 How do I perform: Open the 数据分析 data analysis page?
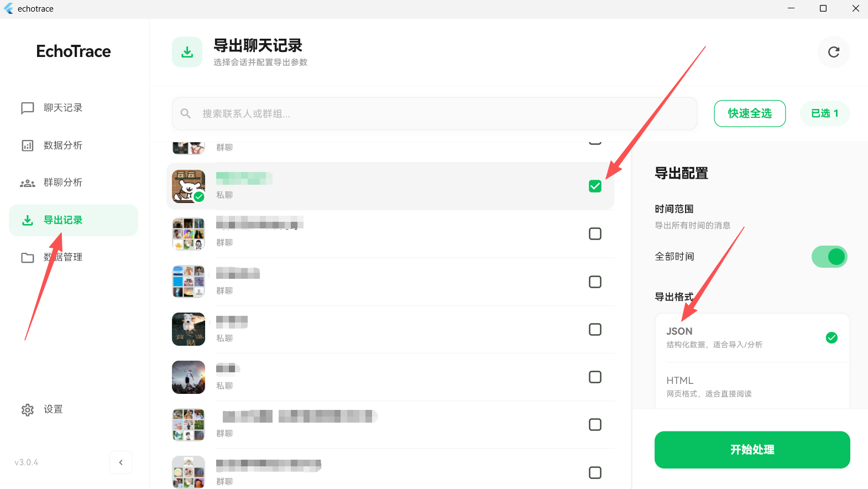tap(74, 145)
